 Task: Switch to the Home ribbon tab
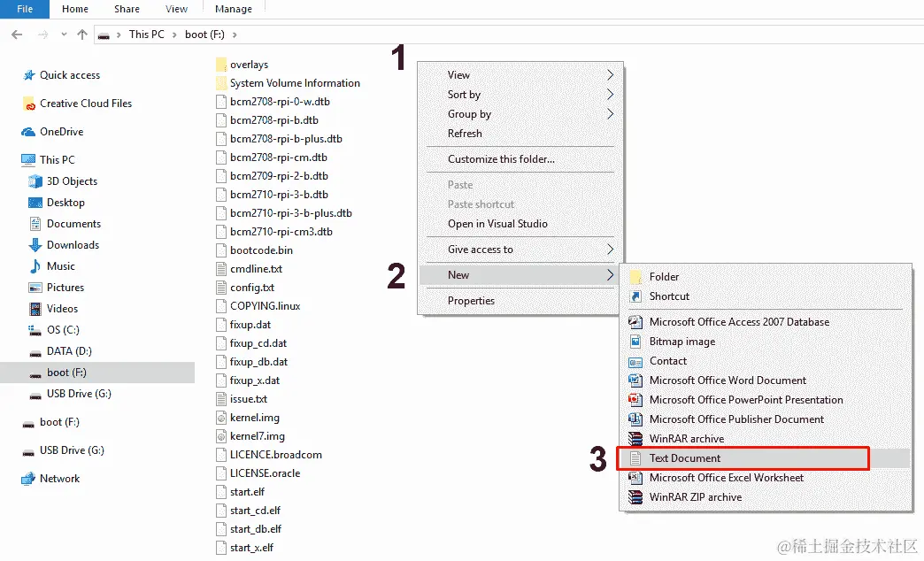tap(75, 9)
